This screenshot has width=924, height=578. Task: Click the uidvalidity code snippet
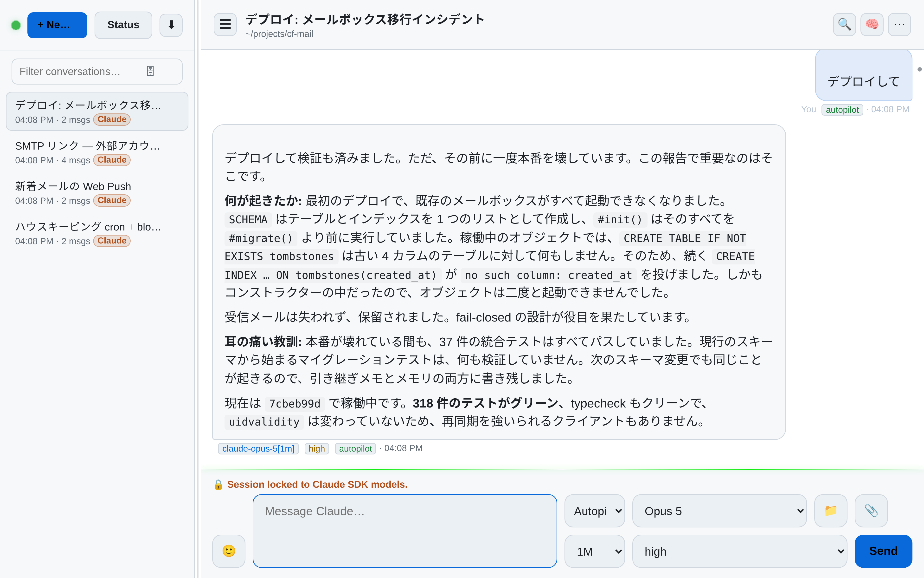coord(264,422)
